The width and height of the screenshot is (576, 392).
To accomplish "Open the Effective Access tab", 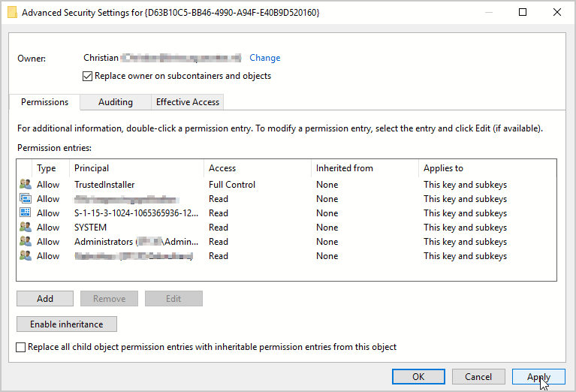I will (x=187, y=102).
